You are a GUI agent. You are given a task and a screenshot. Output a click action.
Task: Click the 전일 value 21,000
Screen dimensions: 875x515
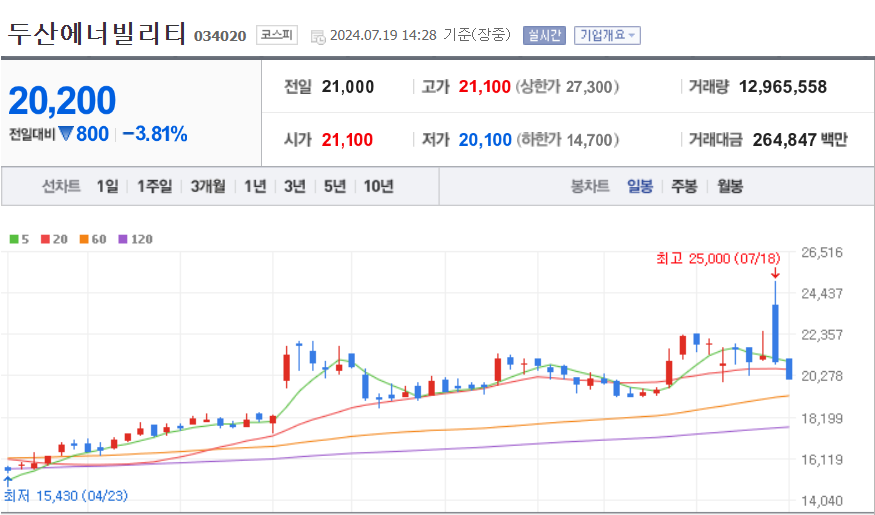348,87
